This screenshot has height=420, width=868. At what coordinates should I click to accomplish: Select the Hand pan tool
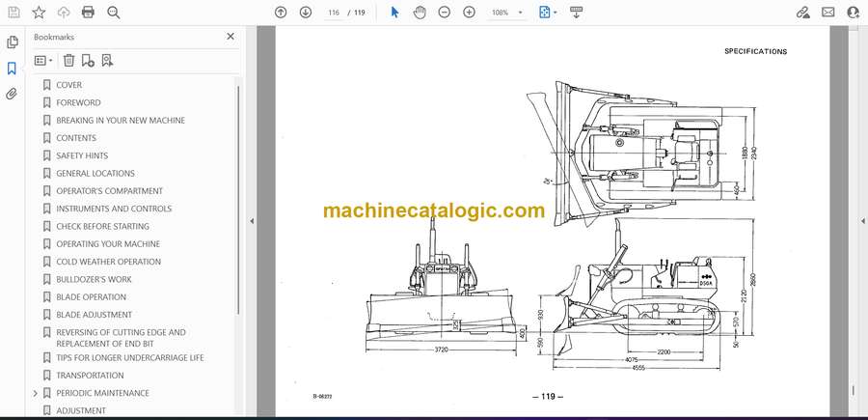pos(420,13)
